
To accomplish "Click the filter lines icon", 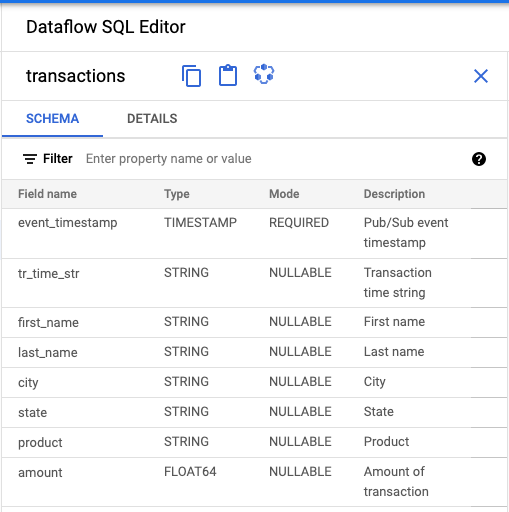I will click(30, 159).
